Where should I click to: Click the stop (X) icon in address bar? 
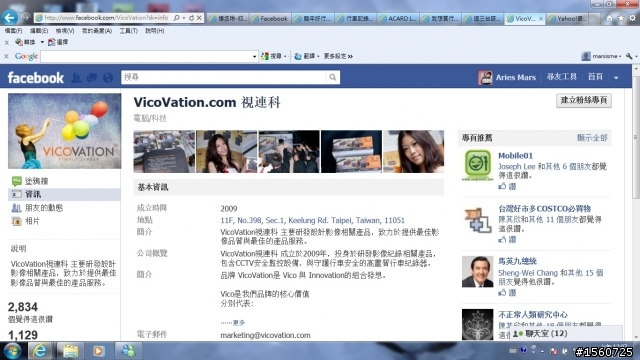click(199, 18)
